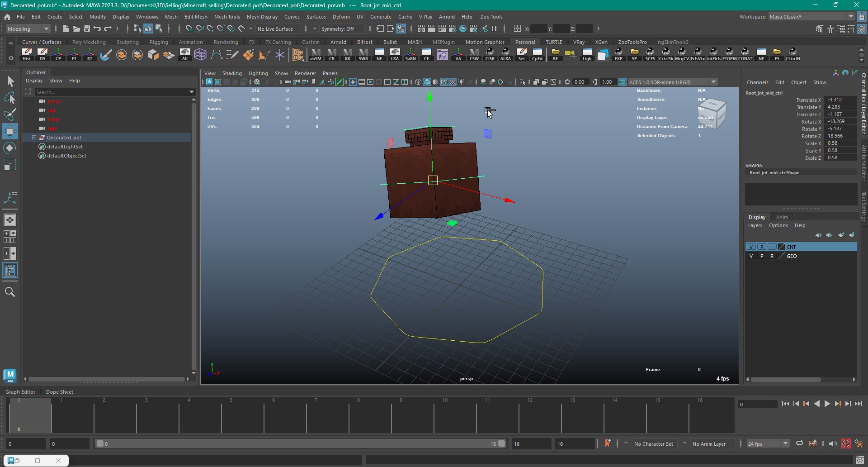Screen dimensions: 868x467
Task: Click the Translate X value field
Action: (840, 100)
